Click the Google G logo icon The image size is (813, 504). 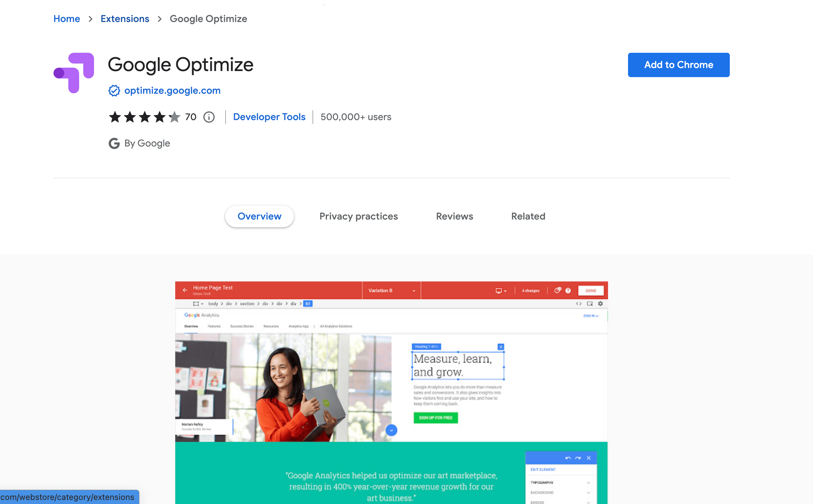click(114, 143)
